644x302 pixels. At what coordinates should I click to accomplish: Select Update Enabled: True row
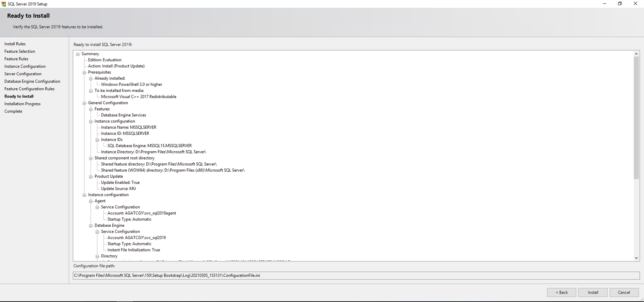click(120, 183)
